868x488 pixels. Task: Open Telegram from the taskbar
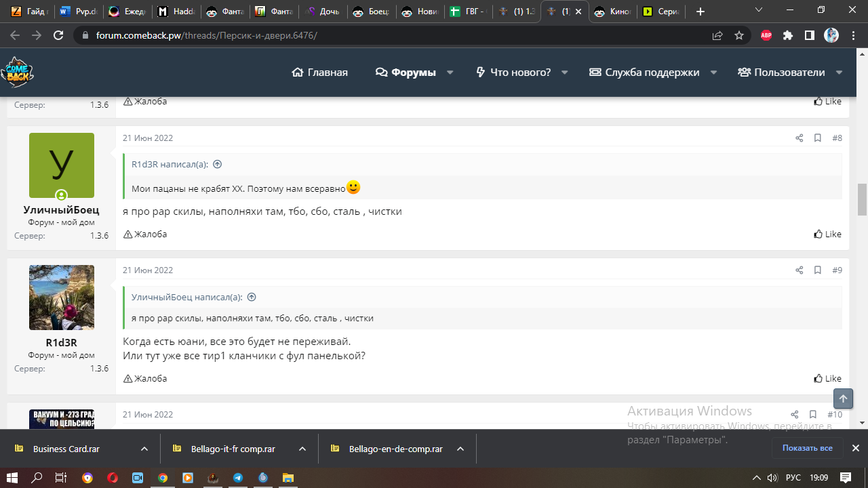238,478
